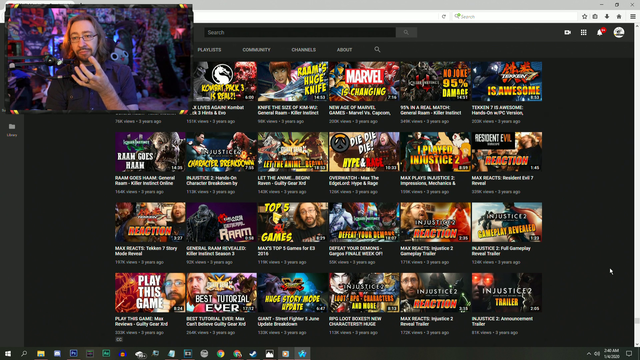Open 'TEKKEN 7 IS AWESOME: Hands-On' title
This screenshot has height=360, width=640.
pos(498,110)
